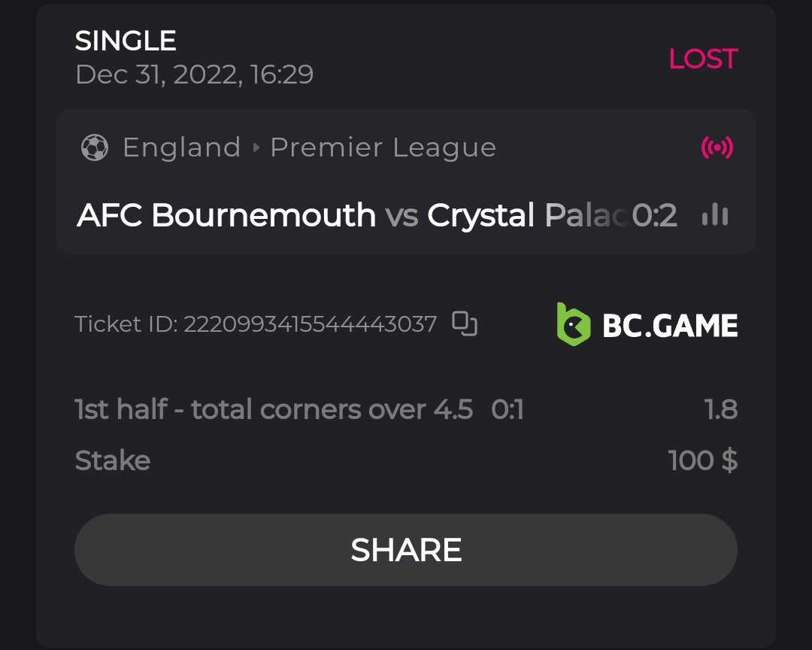Click the pink live broadcast icon
Image resolution: width=812 pixels, height=650 pixels.
717,147
